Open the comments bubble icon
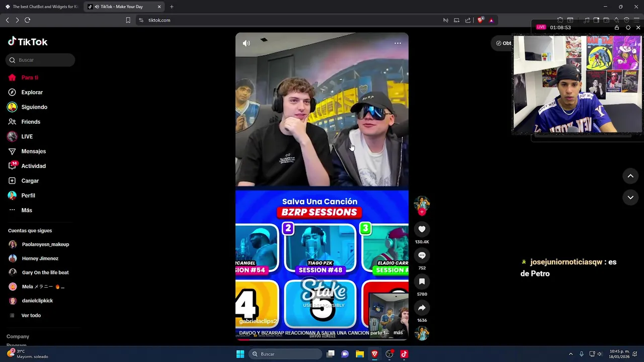644x362 pixels. (x=422, y=255)
